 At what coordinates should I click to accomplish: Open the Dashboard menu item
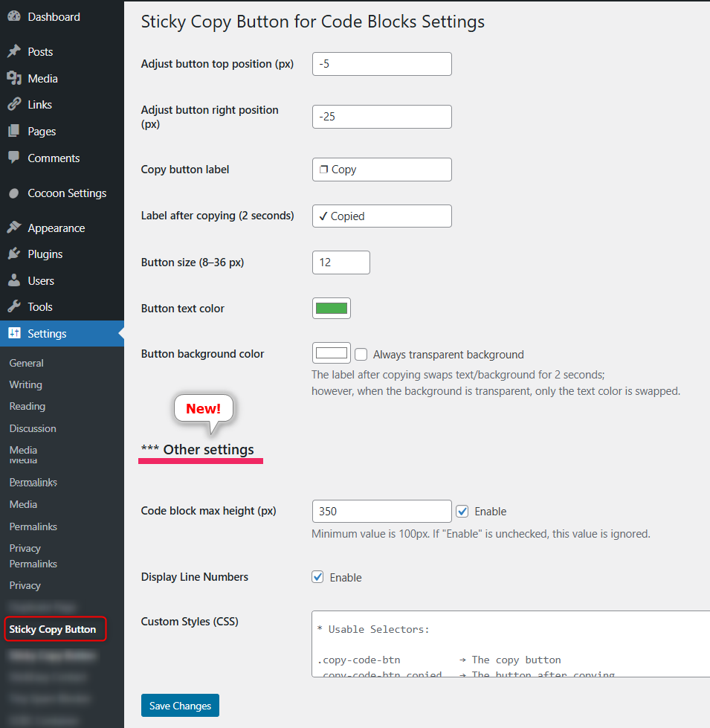pyautogui.click(x=54, y=16)
